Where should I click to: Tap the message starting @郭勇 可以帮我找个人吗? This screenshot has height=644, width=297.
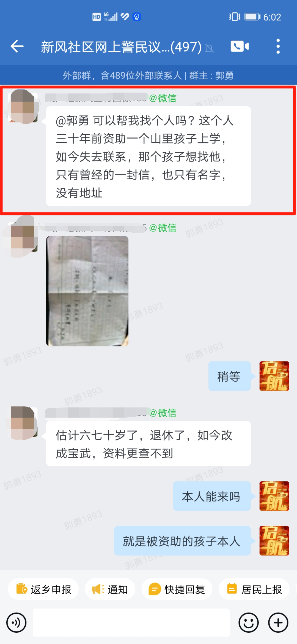[148, 156]
